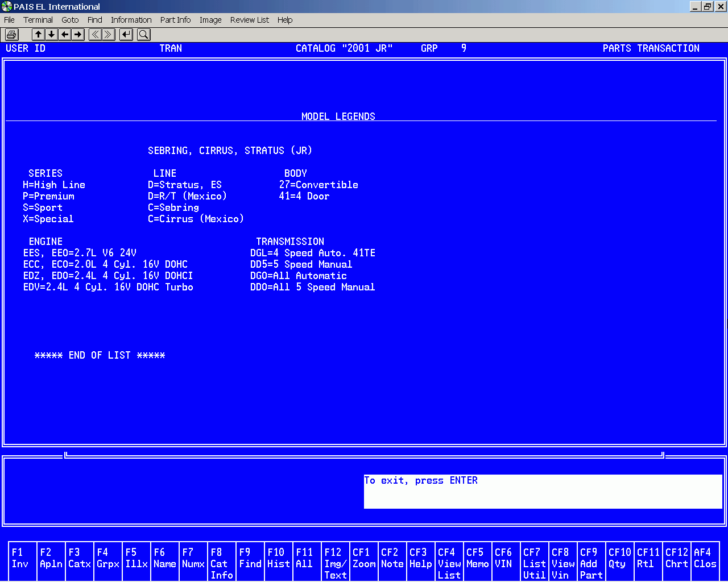
Task: Open the Review List menu
Action: pyautogui.click(x=250, y=20)
